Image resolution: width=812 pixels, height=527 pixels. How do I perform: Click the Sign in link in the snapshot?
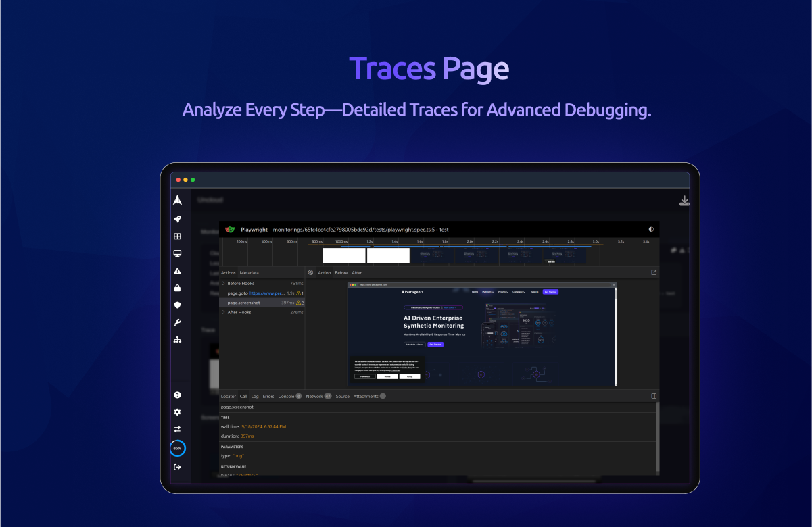(535, 292)
